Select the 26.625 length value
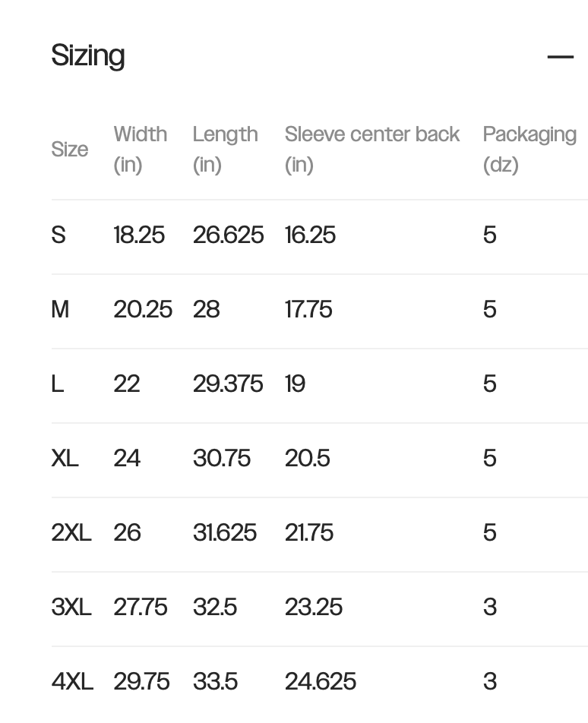The height and width of the screenshot is (723, 588). pyautogui.click(x=228, y=235)
